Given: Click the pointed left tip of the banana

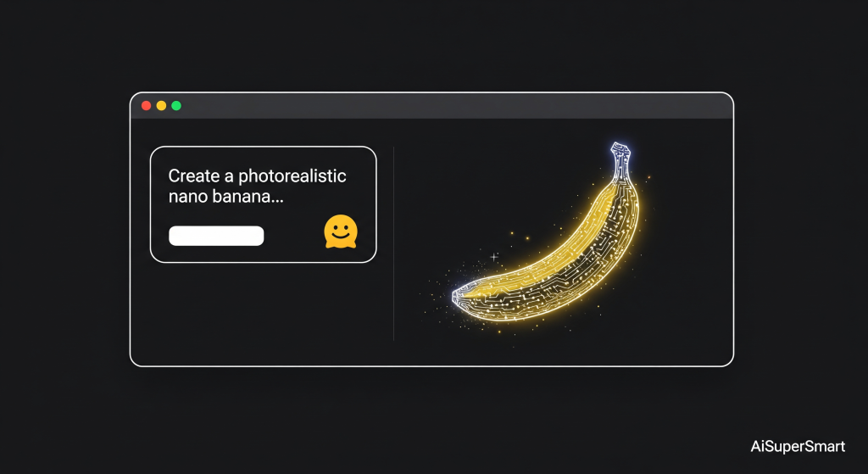Looking at the screenshot, I should 457,293.
